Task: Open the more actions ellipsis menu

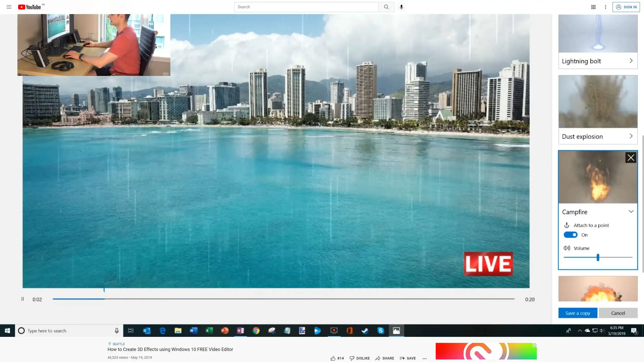Action: [425, 358]
